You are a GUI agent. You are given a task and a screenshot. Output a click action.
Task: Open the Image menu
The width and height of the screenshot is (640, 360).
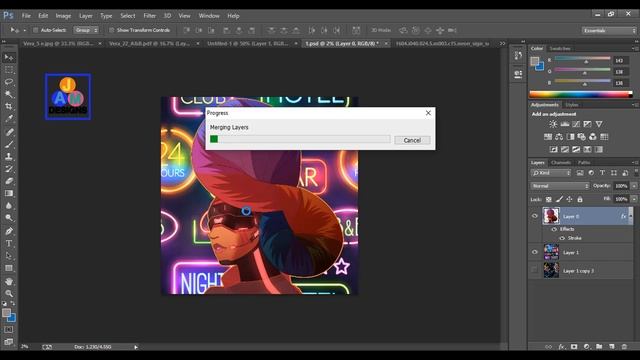pyautogui.click(x=63, y=16)
